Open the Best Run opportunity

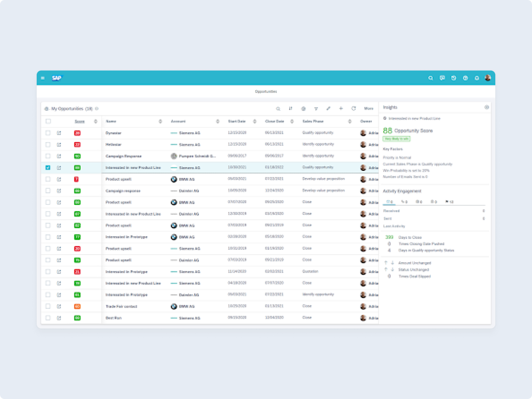coord(114,318)
